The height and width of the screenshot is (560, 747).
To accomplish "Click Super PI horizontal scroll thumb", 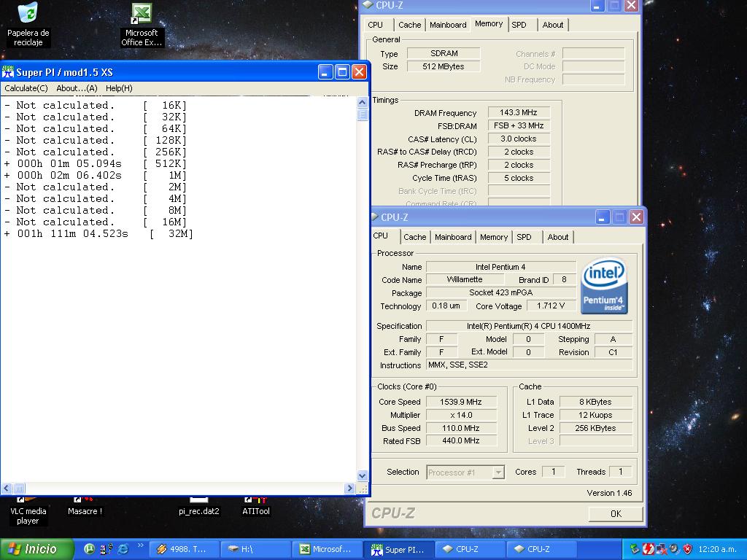I will coord(19,488).
